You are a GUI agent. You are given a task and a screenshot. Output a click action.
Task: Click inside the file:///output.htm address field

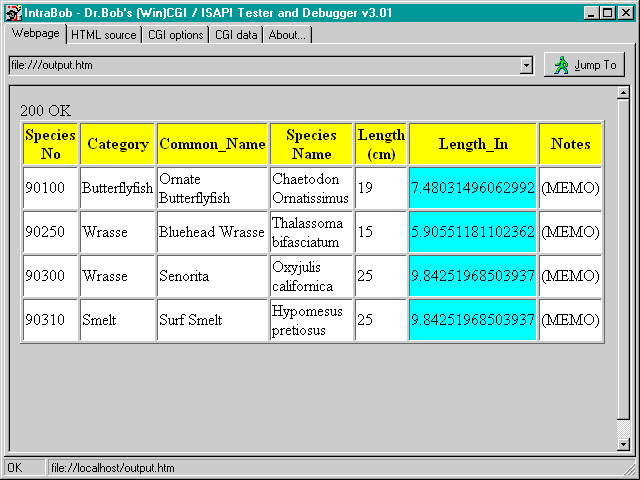click(260, 66)
